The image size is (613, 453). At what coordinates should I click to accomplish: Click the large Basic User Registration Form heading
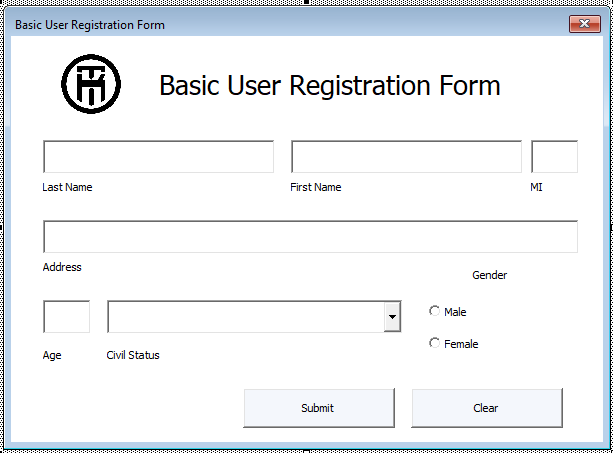pyautogui.click(x=330, y=85)
